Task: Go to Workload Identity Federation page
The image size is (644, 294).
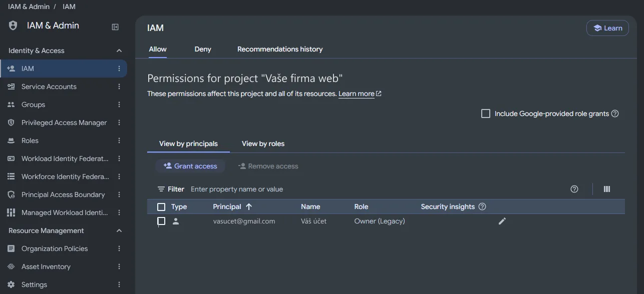Action: tap(65, 158)
